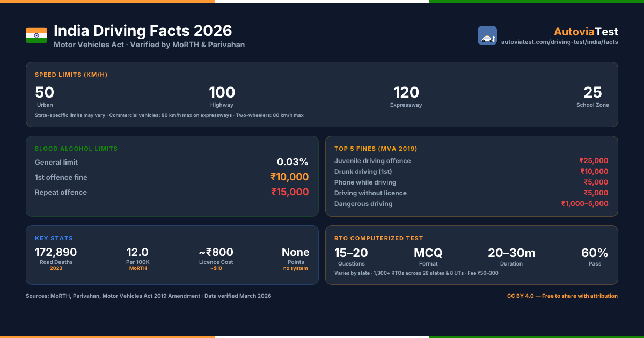Click the ₹1,000–5,000 dangerous driving amount
Image resolution: width=644 pixels, height=338 pixels.
coord(585,204)
